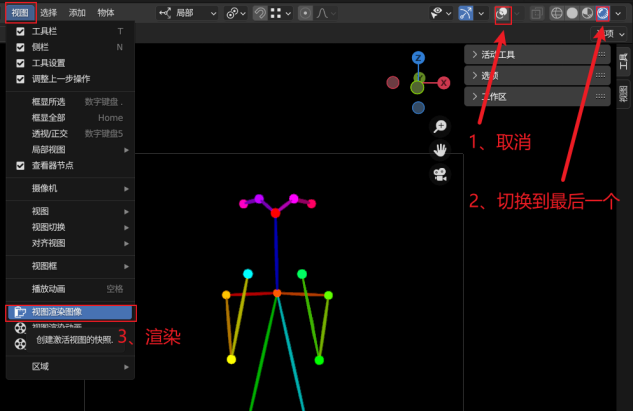Open the shading options dropdown arrow
633x412 pixels.
point(618,13)
